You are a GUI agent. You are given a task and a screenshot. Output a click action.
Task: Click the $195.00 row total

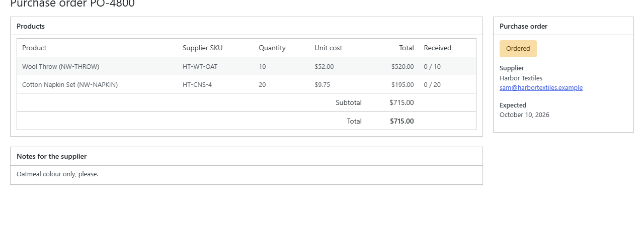pos(403,84)
